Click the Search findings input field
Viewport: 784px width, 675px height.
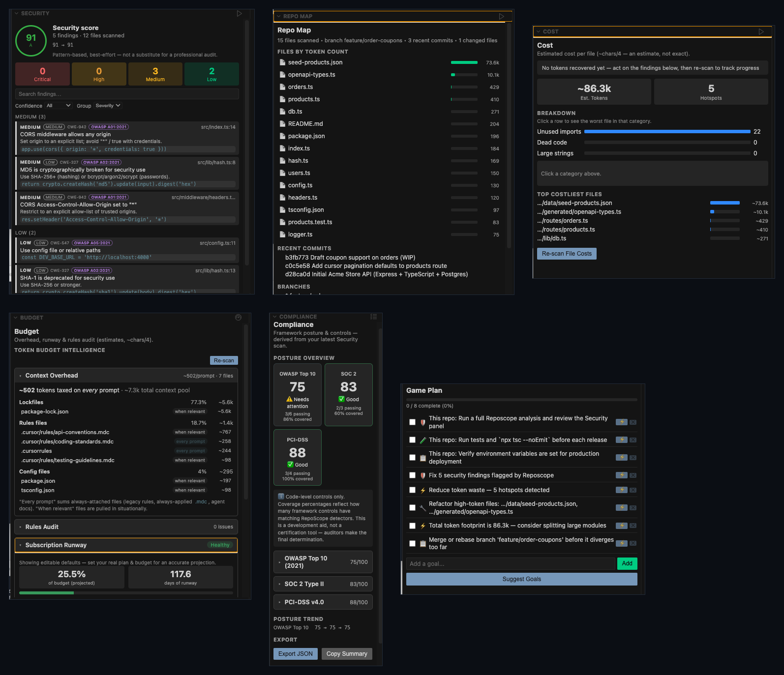[x=127, y=94]
